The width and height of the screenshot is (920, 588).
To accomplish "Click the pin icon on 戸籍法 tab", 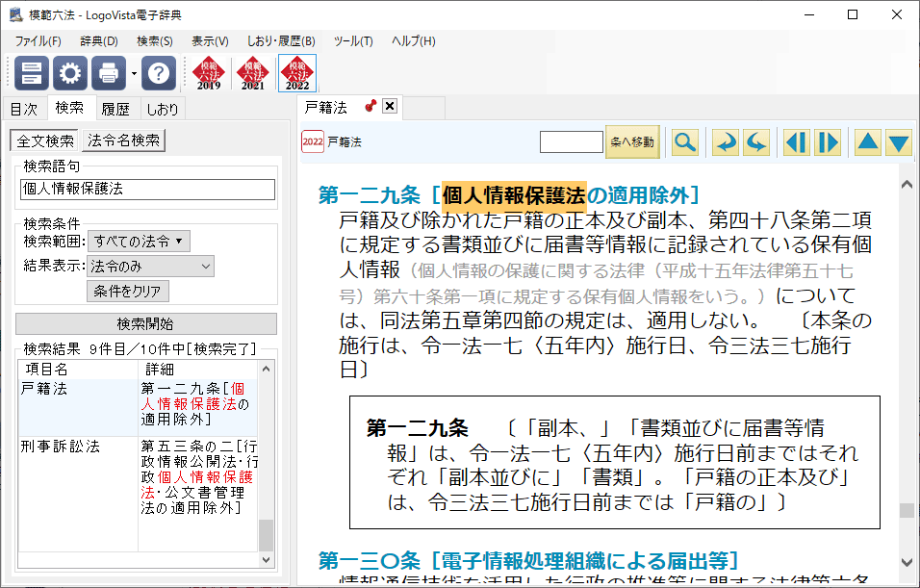I will tap(371, 106).
